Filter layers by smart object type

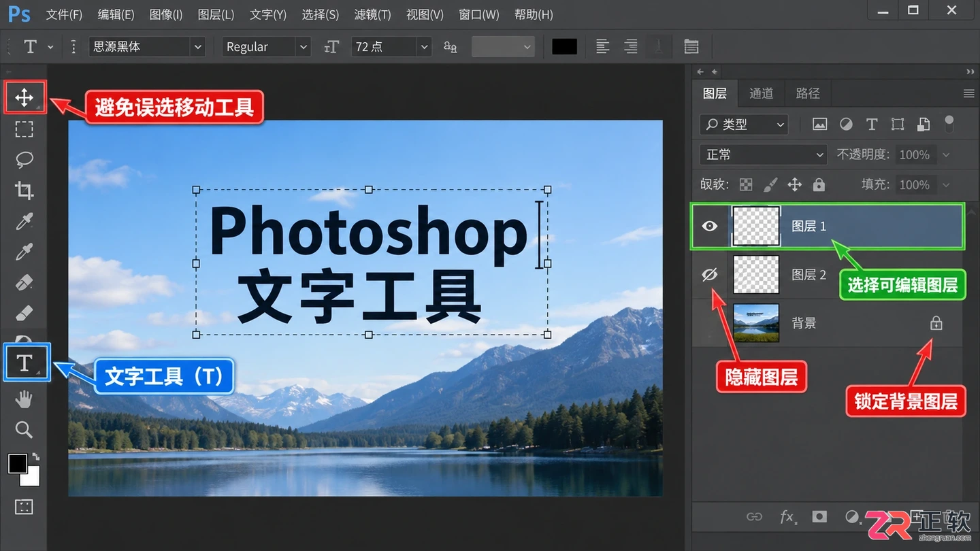[x=924, y=124]
